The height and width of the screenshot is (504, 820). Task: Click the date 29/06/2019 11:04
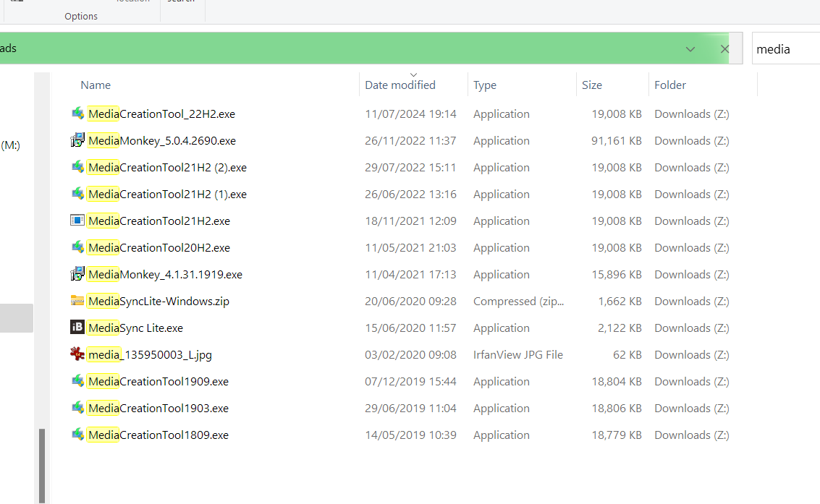410,408
